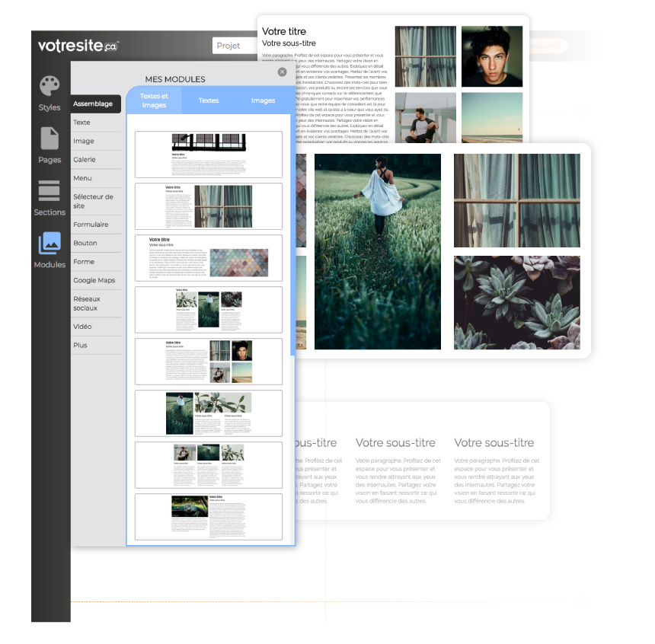
Task: Click the votresite.ca logo
Action: coord(78,46)
